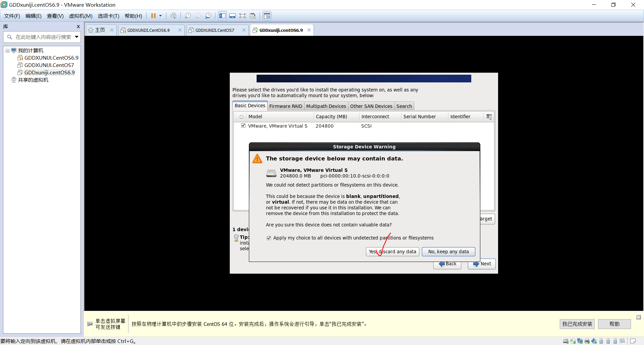Open 文件(F) menu
Image resolution: width=644 pixels, height=345 pixels.
click(12, 16)
